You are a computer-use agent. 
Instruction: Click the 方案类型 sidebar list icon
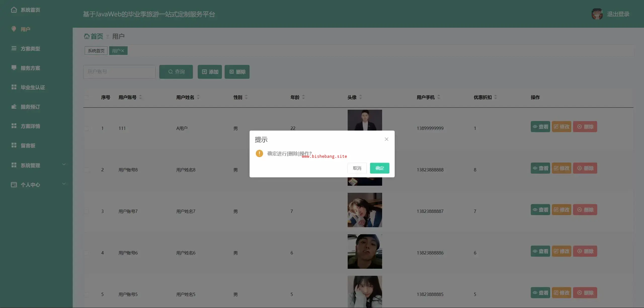coord(14,48)
